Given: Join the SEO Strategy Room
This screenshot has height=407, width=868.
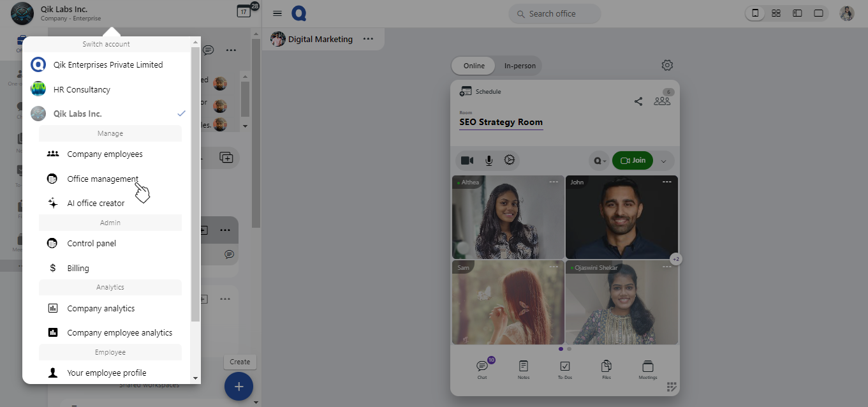Looking at the screenshot, I should click(633, 161).
